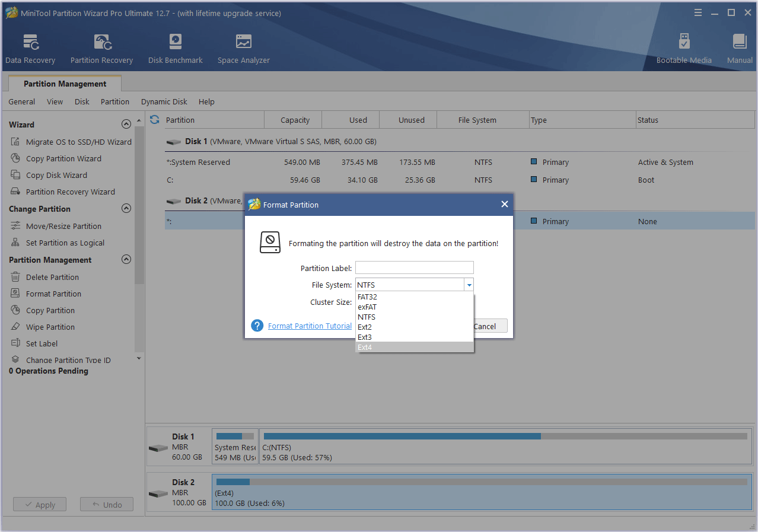Open the Partition menu
This screenshot has height=532, width=758.
coord(115,101)
